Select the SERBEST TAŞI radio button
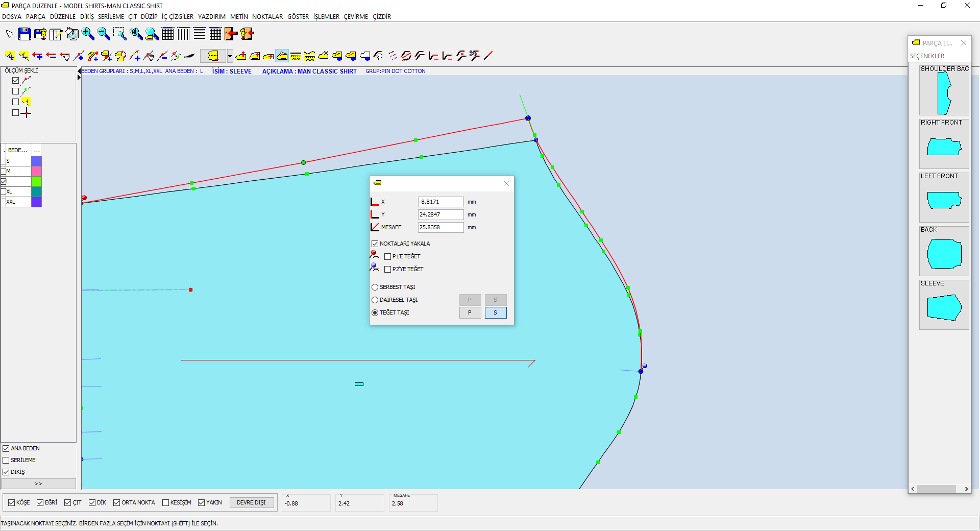980x531 pixels. pos(375,287)
